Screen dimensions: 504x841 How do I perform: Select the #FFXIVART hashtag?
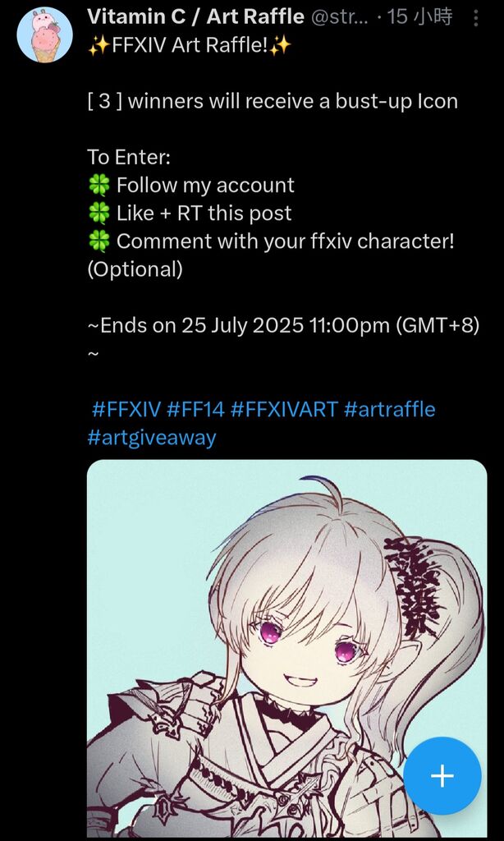[x=284, y=410]
